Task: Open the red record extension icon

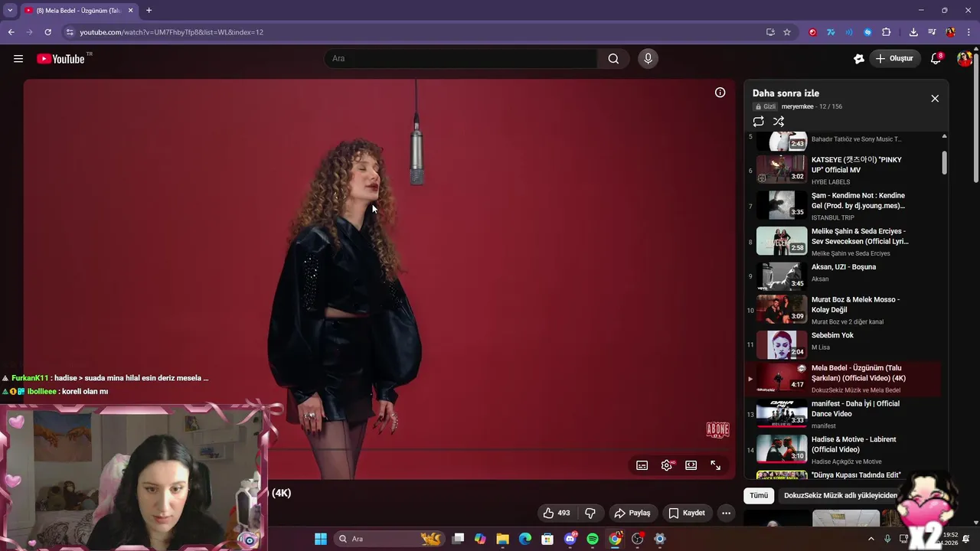Action: [x=812, y=32]
